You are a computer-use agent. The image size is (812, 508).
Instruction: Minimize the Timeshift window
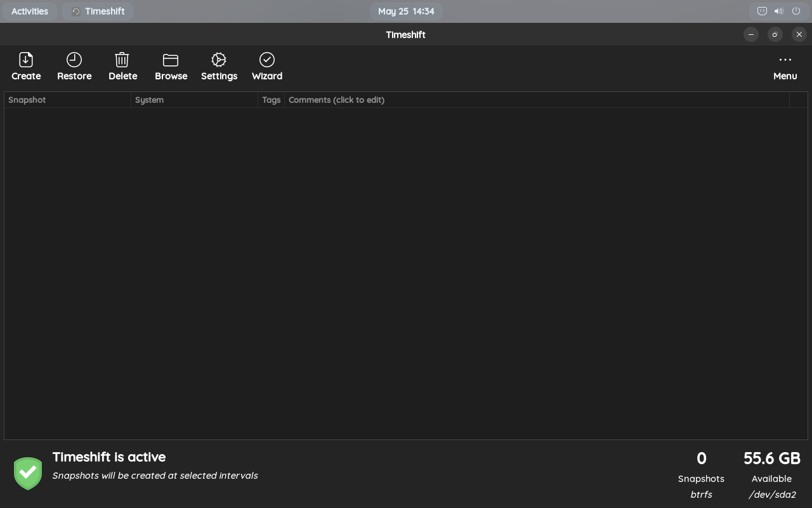coord(751,34)
